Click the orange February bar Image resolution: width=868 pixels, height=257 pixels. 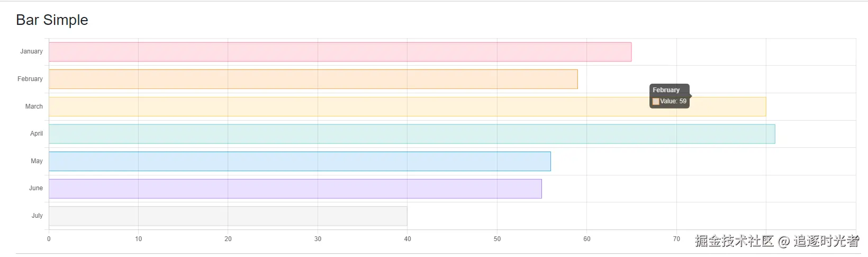coord(313,79)
